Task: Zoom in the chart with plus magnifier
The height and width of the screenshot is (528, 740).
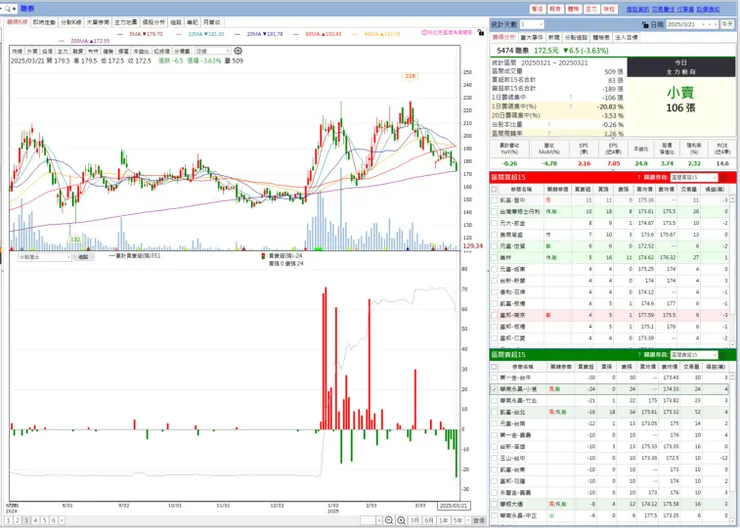Action: pyautogui.click(x=401, y=520)
